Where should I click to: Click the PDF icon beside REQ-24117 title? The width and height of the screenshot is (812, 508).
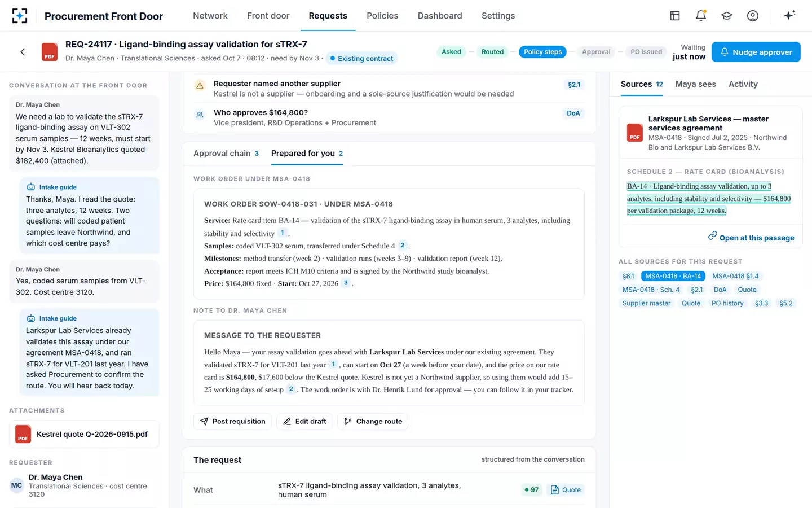50,52
